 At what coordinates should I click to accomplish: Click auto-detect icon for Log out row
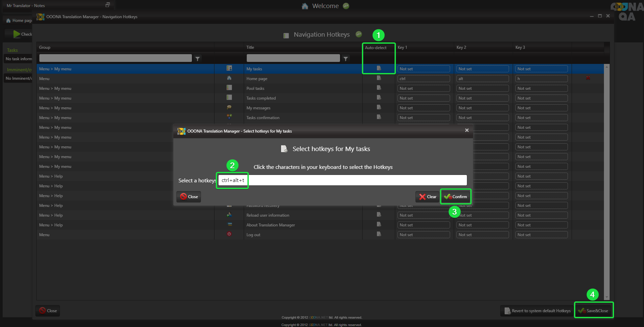coord(379,234)
